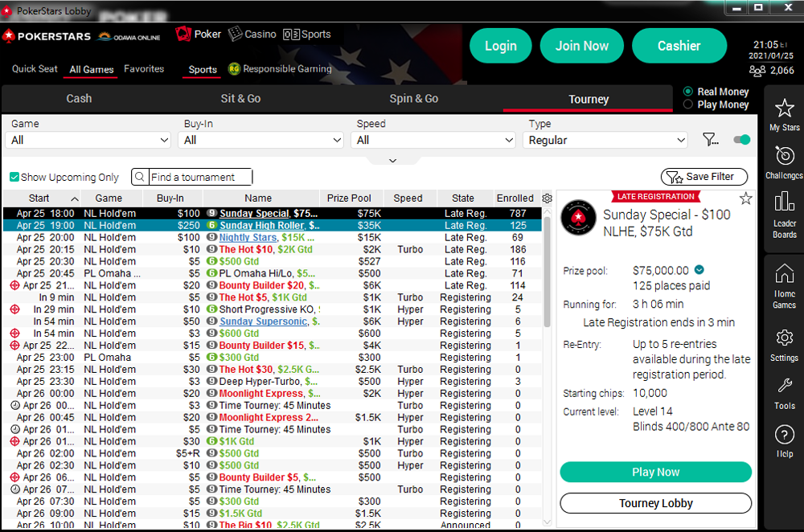Click the scrollbar down arrow

pyautogui.click(x=547, y=522)
